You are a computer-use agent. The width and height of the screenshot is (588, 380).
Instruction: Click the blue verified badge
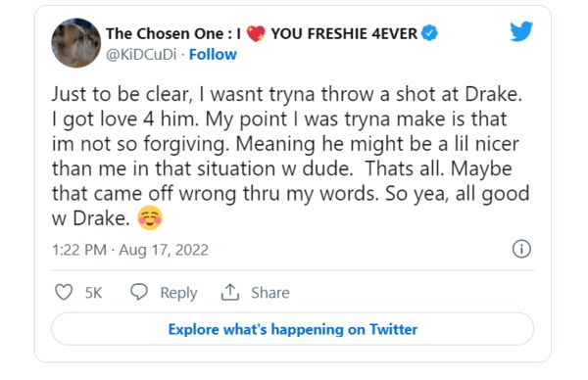pos(429,33)
